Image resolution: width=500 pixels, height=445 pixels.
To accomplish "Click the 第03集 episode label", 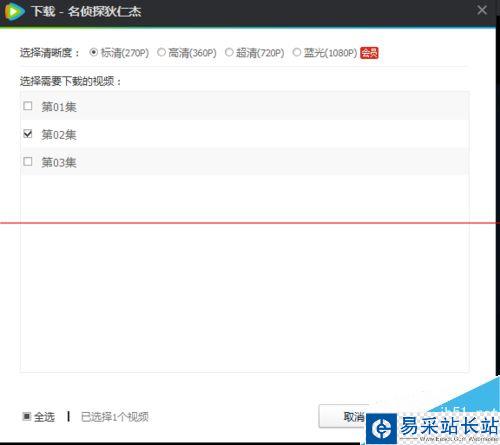I will point(59,163).
